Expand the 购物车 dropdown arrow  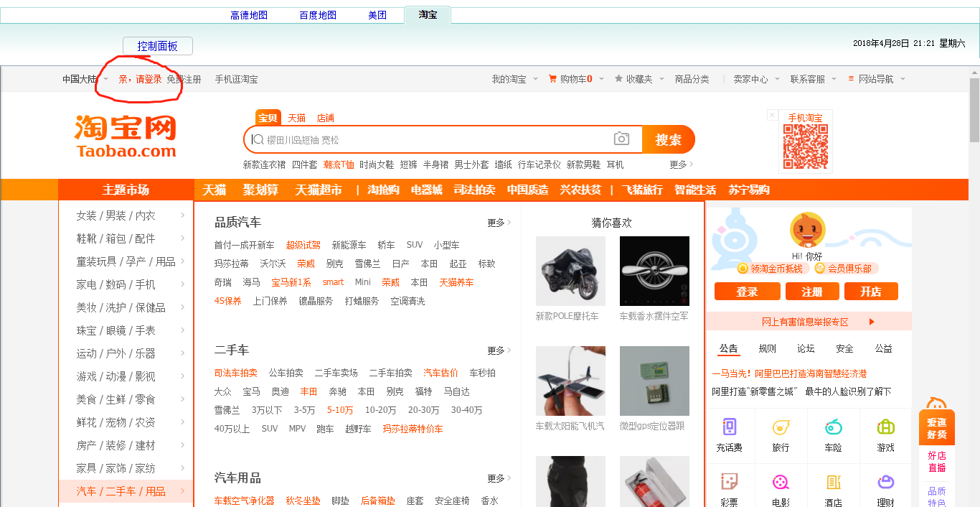point(601,79)
